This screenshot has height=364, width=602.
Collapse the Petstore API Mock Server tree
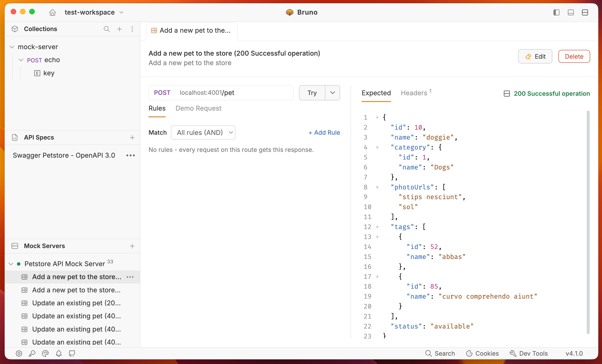pyautogui.click(x=11, y=264)
